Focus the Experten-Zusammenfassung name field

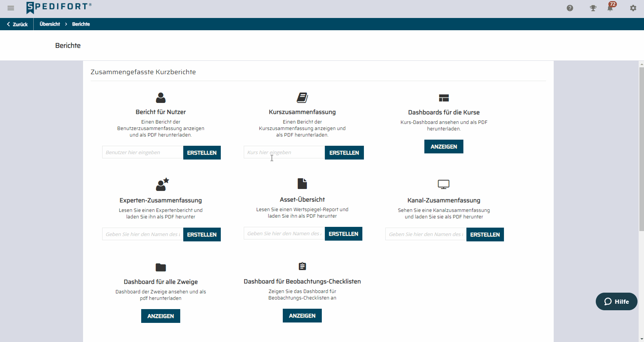point(143,234)
